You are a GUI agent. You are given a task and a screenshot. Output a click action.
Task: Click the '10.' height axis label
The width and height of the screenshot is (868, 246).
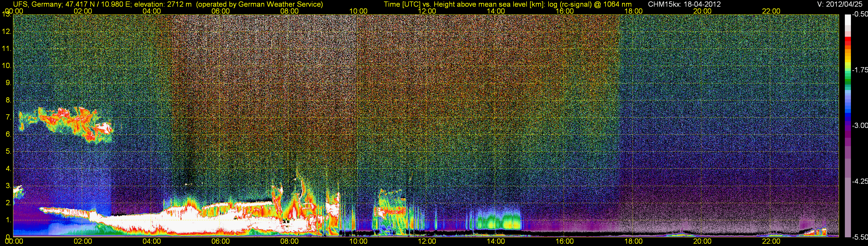[7, 66]
